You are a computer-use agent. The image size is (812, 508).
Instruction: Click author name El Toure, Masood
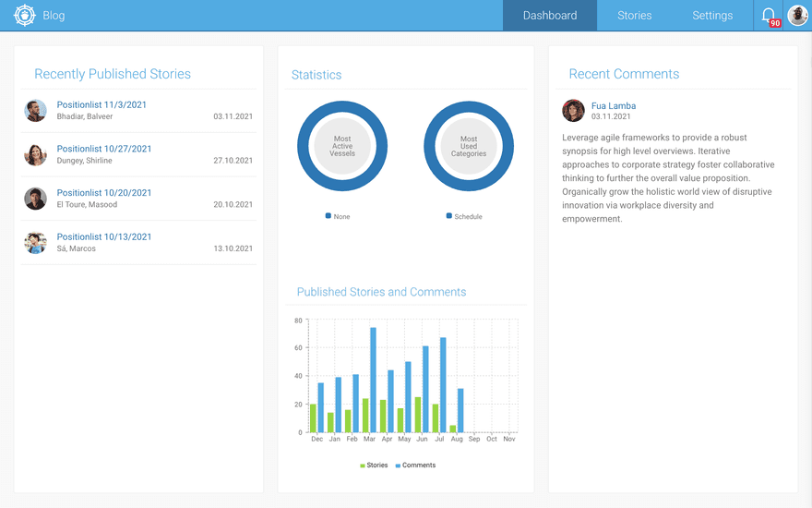point(87,205)
